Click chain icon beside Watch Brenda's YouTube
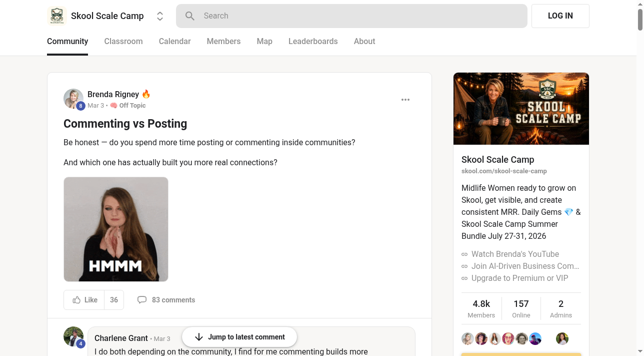The height and width of the screenshot is (356, 644). click(464, 254)
